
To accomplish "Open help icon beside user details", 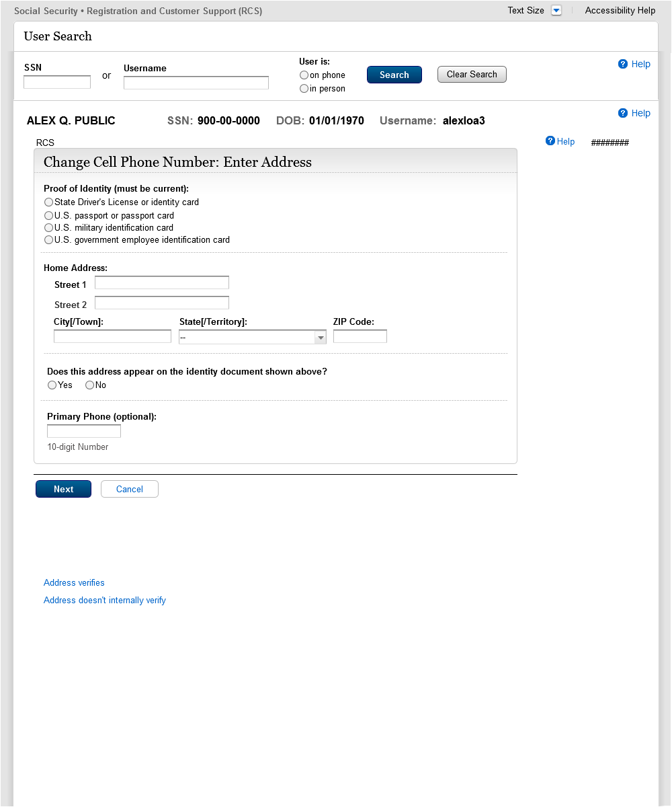I will 623,113.
